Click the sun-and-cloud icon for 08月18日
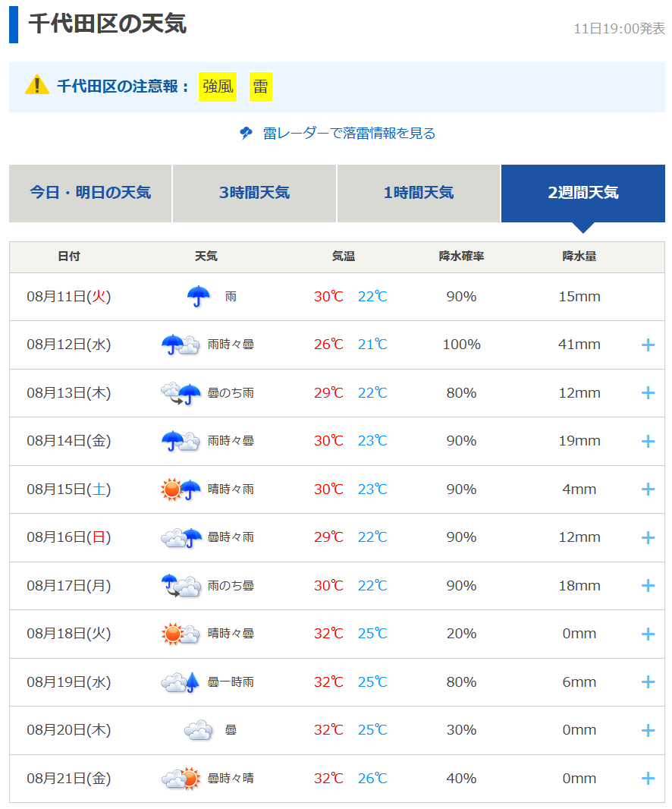 coord(181,634)
